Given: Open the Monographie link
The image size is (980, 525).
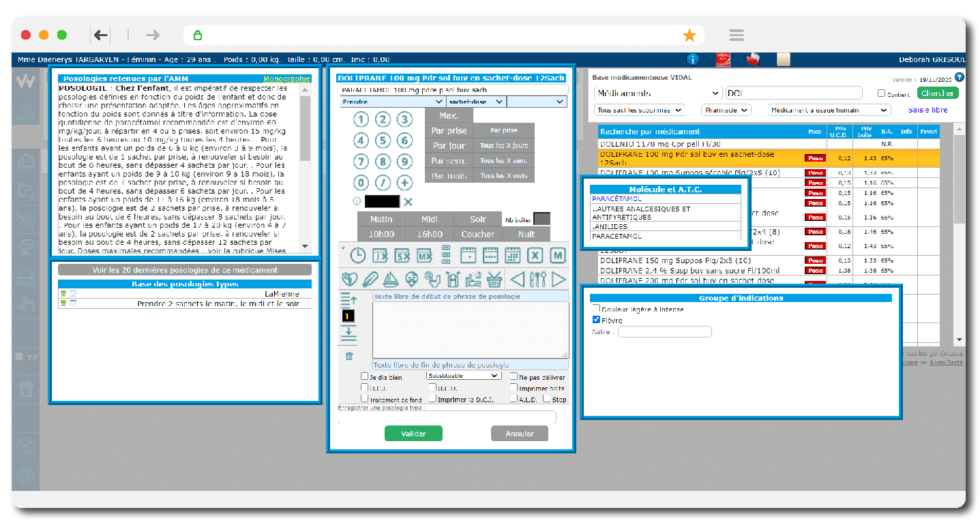Looking at the screenshot, I should coord(286,78).
